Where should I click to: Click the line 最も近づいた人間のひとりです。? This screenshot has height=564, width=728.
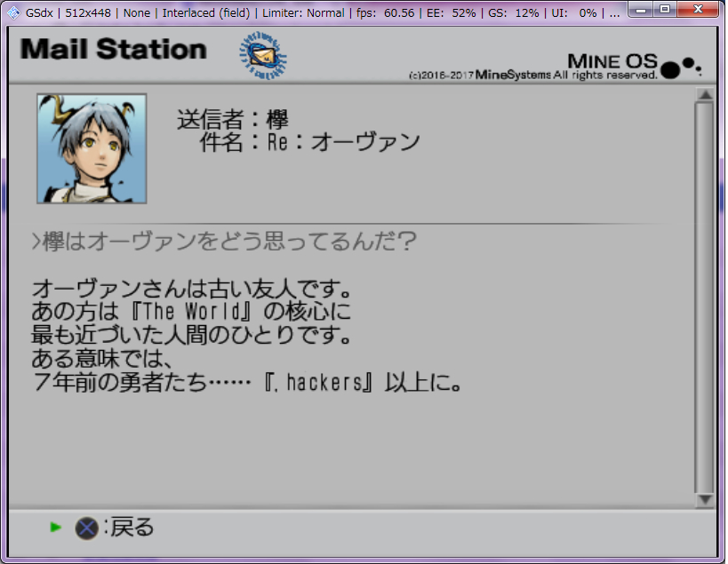[x=192, y=336]
